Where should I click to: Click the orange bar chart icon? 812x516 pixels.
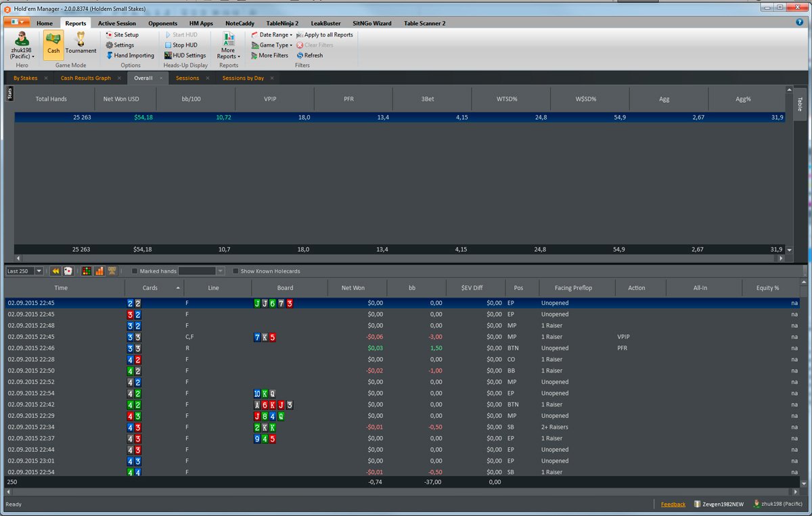pyautogui.click(x=99, y=271)
